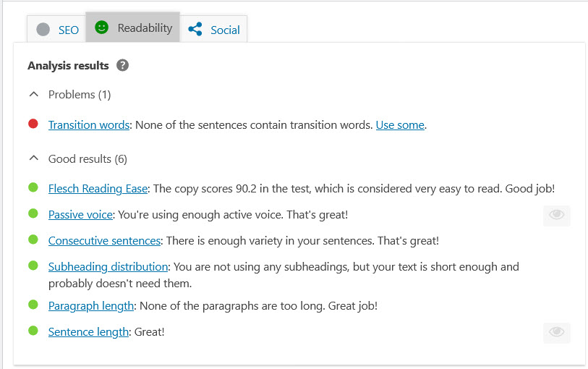588x369 pixels.
Task: Click the Paragraph length link
Action: (x=90, y=305)
